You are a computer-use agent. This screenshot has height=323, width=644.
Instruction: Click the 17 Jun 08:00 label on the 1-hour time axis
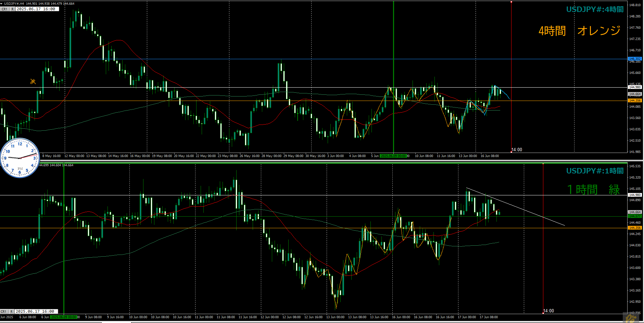click(x=489, y=317)
